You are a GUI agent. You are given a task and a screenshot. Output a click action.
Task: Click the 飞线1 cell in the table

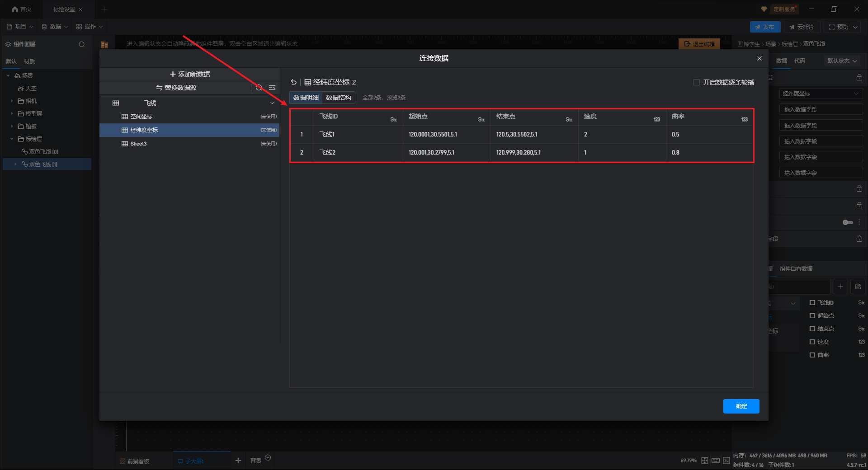[x=358, y=134]
